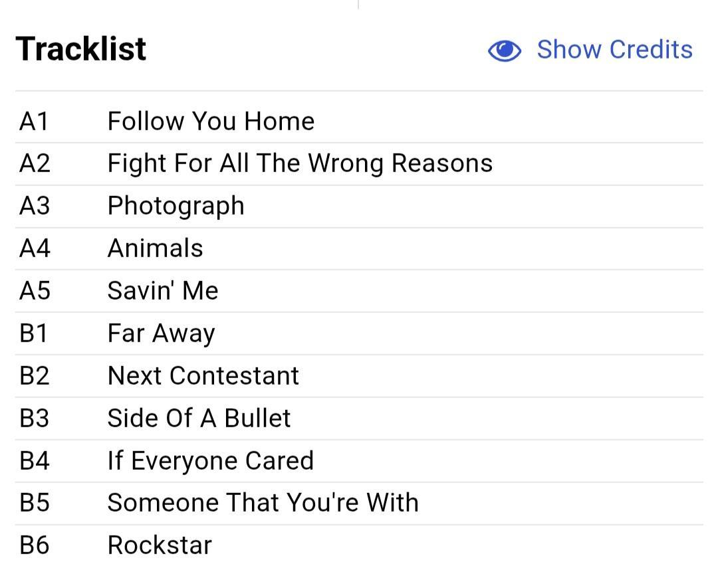Click the Animals track title

pos(156,248)
